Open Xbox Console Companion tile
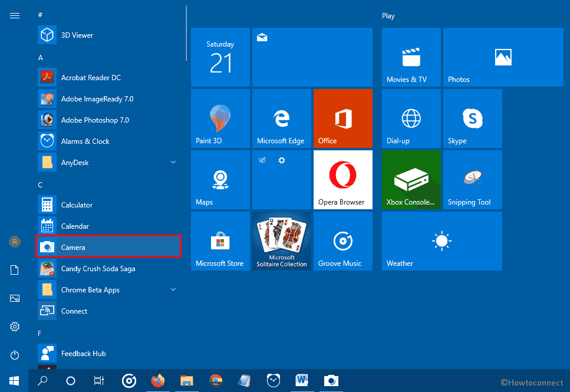This screenshot has height=392, width=570. click(411, 180)
